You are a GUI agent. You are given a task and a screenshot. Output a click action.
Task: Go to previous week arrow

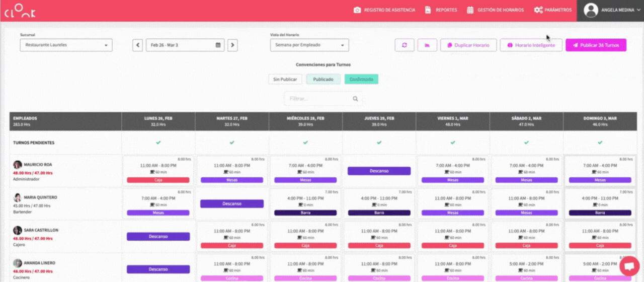pyautogui.click(x=137, y=45)
